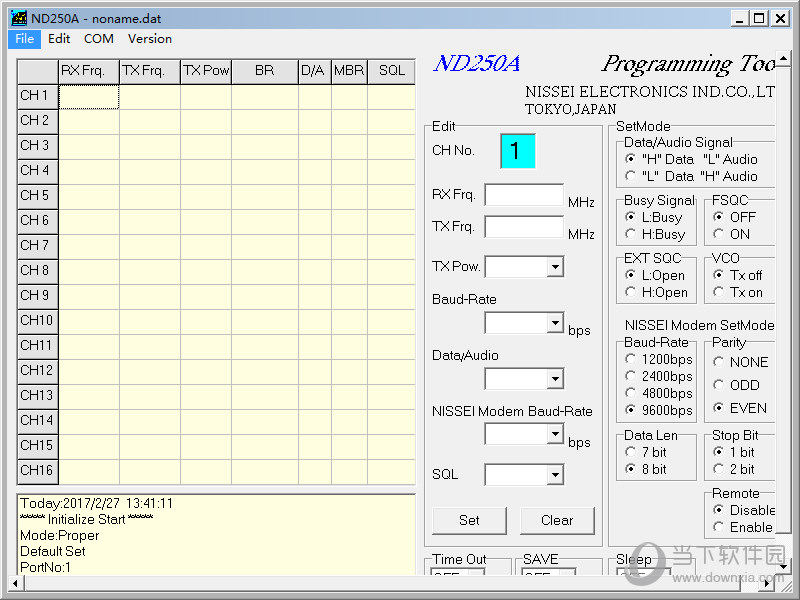Click the TX Pow column header
800x600 pixels.
(206, 71)
